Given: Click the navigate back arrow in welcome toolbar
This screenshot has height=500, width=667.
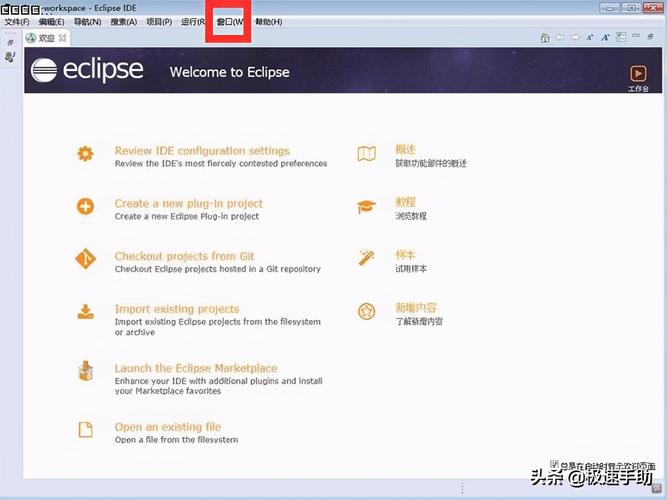Looking at the screenshot, I should pyautogui.click(x=560, y=37).
